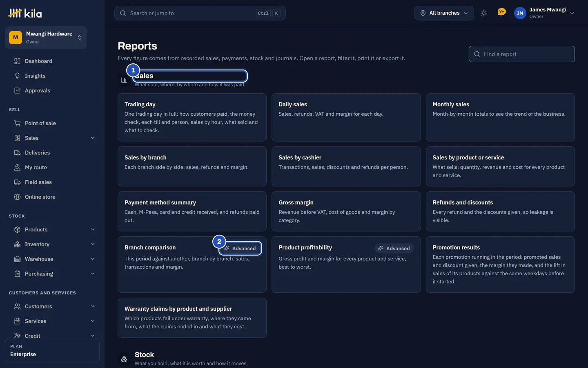Expand the Sales submenu chevron

click(93, 138)
